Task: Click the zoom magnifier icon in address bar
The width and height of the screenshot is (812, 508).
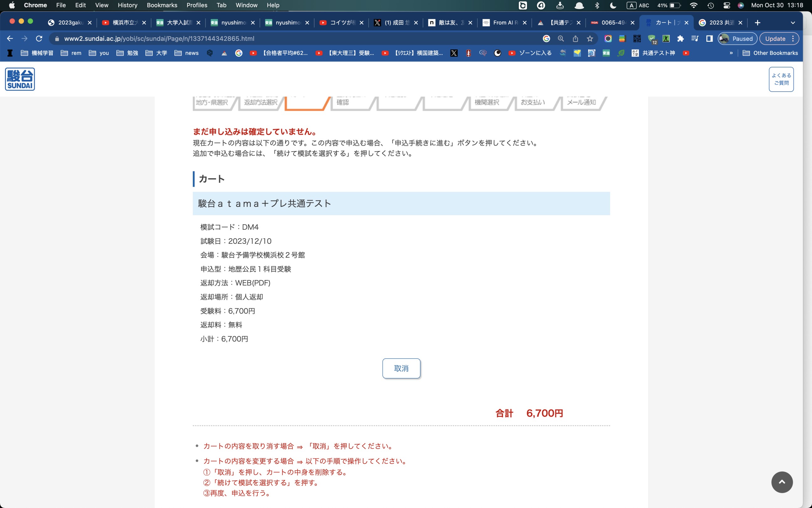Action: pyautogui.click(x=561, y=39)
